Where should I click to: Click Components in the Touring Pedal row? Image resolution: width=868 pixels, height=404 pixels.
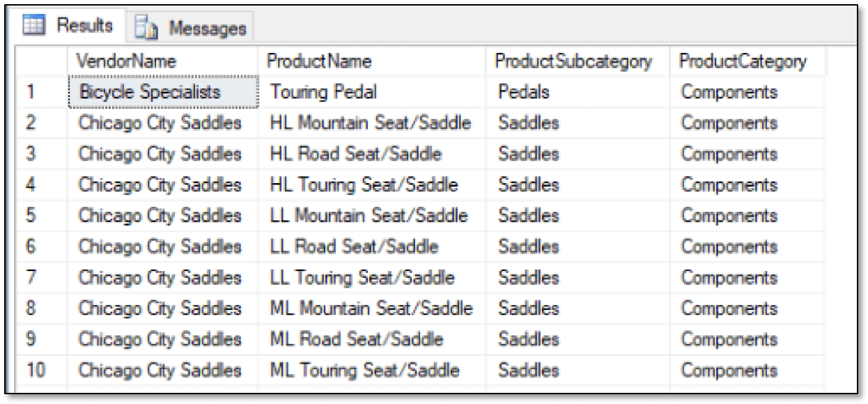click(x=747, y=92)
